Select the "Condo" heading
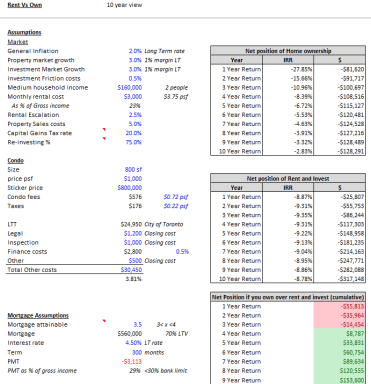 click(x=16, y=160)
